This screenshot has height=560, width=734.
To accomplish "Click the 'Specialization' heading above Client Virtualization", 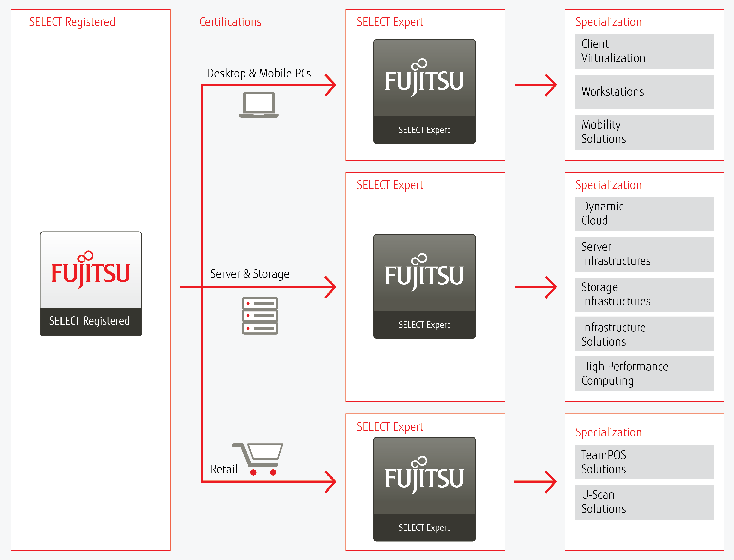I will 609,22.
